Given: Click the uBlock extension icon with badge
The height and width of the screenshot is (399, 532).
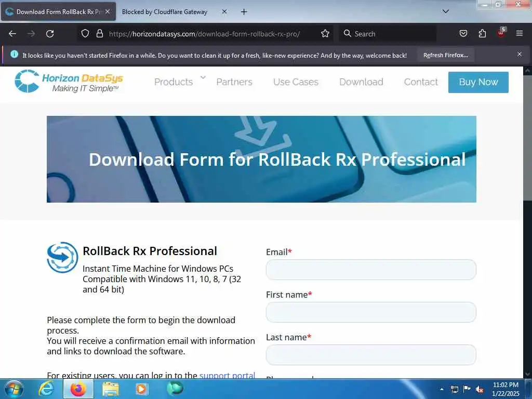Looking at the screenshot, I should pos(501,33).
